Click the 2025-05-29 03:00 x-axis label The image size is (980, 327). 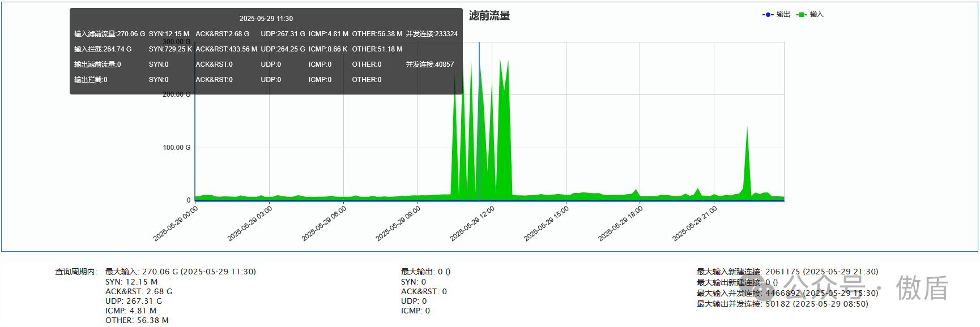pyautogui.click(x=250, y=223)
